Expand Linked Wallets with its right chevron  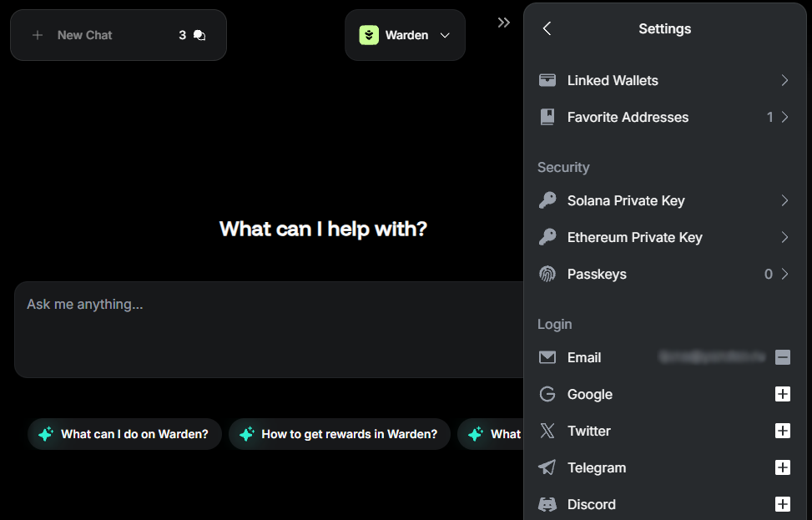[785, 80]
